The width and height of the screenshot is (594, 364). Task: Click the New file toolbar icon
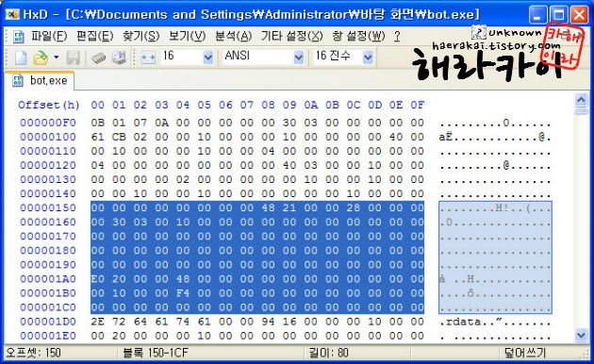(21, 58)
